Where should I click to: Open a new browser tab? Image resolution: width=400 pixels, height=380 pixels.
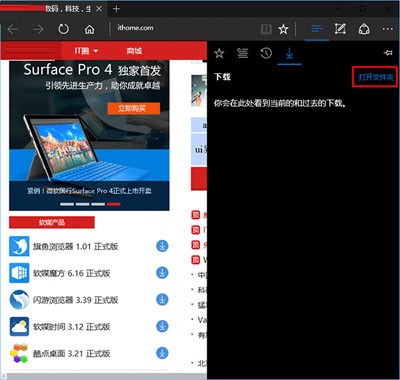coord(116,9)
